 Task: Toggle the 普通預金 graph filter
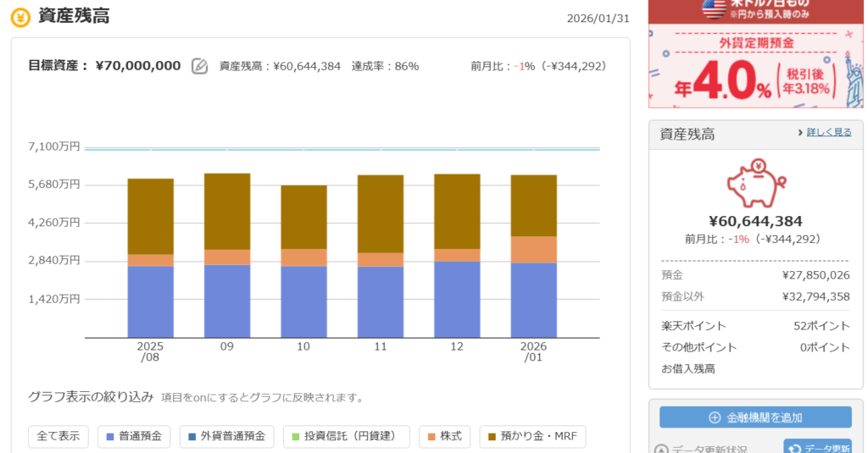coord(134,437)
